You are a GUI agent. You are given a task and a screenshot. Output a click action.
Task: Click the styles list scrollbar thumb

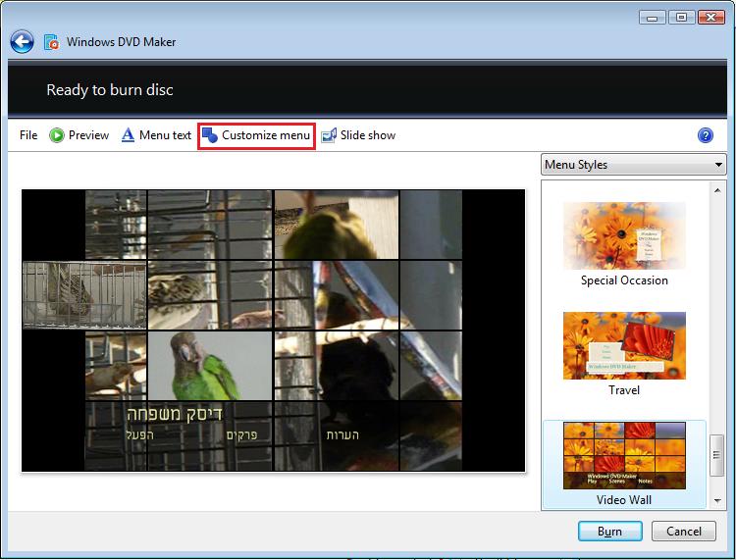[x=716, y=455]
